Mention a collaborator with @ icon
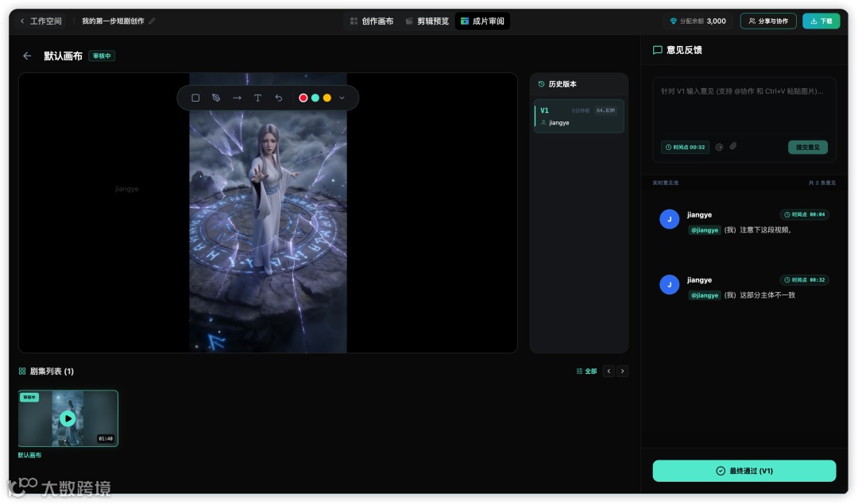858x504 pixels. (720, 147)
